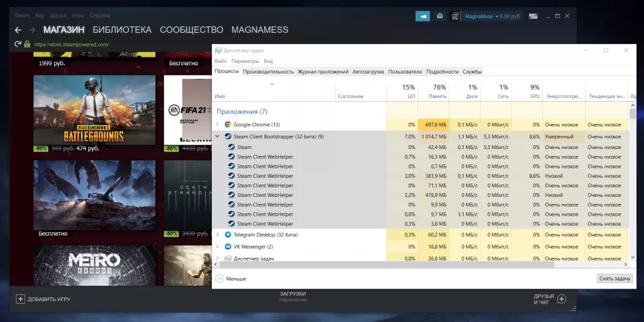Click Steam forward navigation arrow

32,30
